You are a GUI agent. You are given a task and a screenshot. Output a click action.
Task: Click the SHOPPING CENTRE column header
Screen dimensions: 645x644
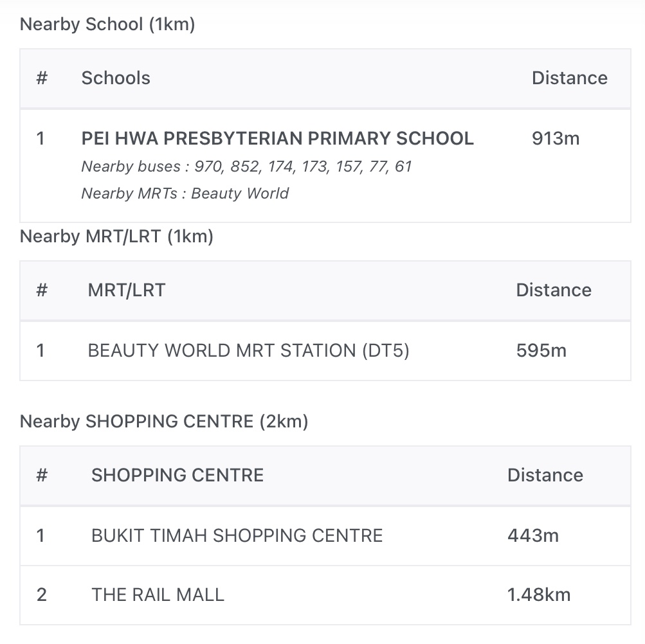[177, 475]
